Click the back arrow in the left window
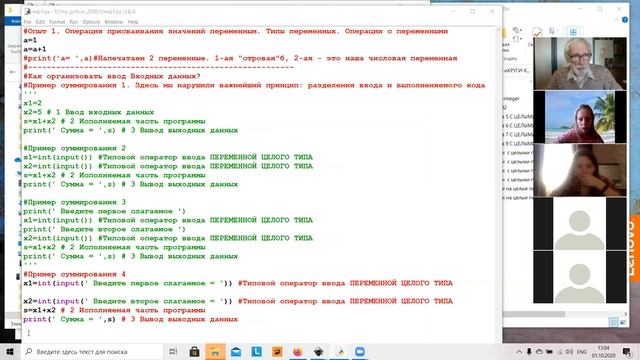Viewport: 640px width, 360px height. pos(13,72)
